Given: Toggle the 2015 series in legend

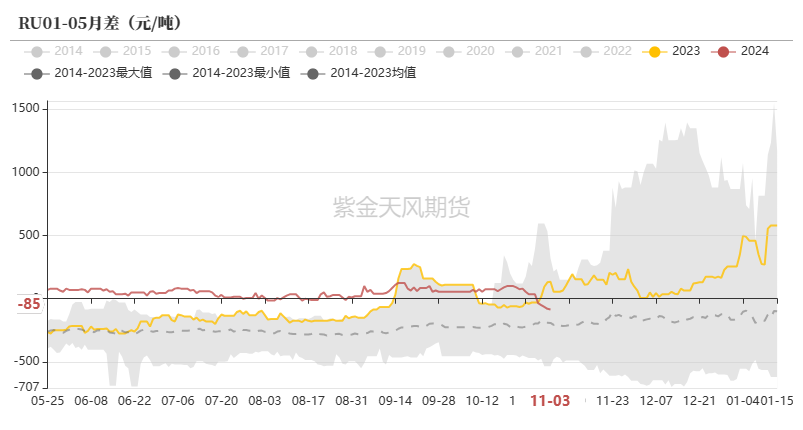Looking at the screenshot, I should click(x=121, y=51).
